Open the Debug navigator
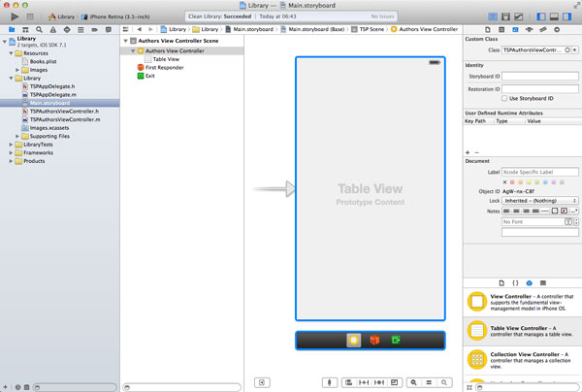582x392 pixels. click(x=81, y=30)
